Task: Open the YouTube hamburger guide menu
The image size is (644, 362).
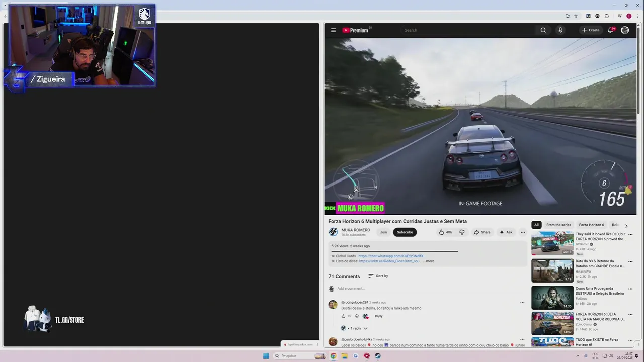Action: point(333,30)
